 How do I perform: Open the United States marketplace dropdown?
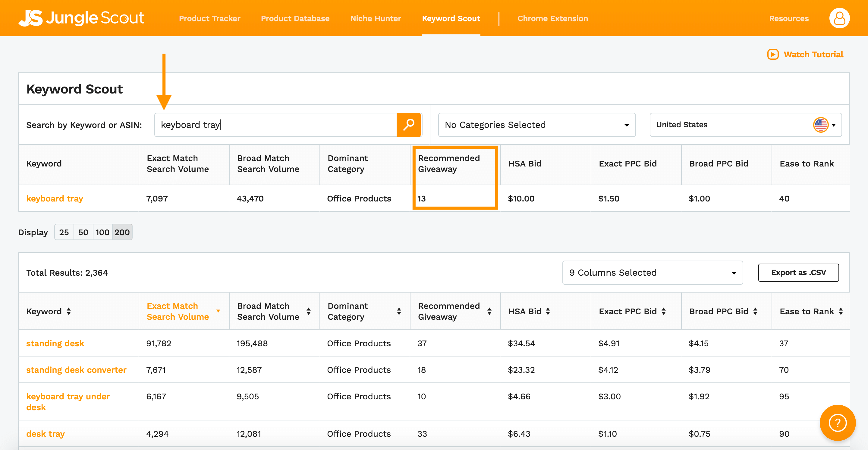click(745, 125)
